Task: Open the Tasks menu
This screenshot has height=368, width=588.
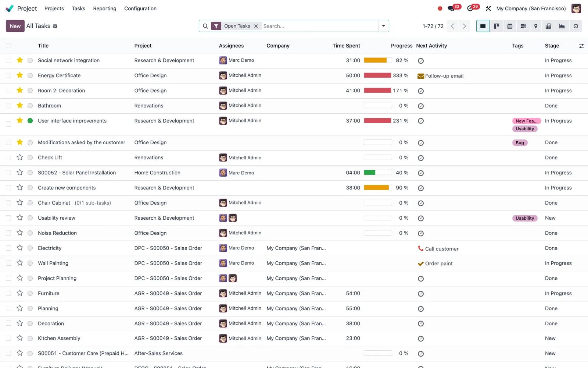Action: pyautogui.click(x=78, y=8)
